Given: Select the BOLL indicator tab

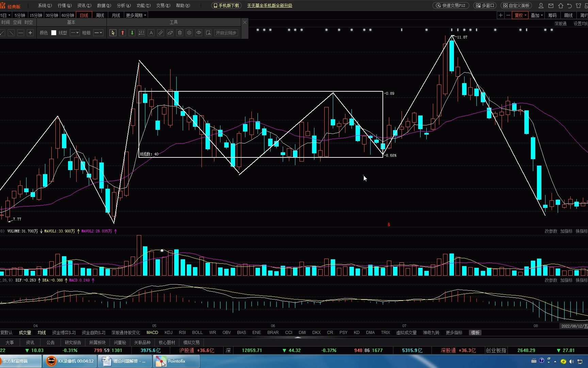Looking at the screenshot, I should click(x=197, y=333).
